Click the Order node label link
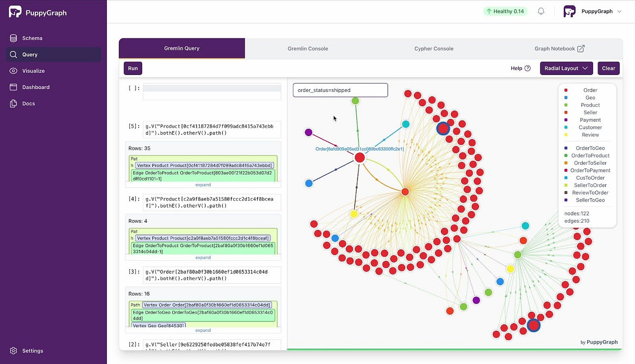Viewport: 635px width, 364px height. pyautogui.click(x=359, y=149)
